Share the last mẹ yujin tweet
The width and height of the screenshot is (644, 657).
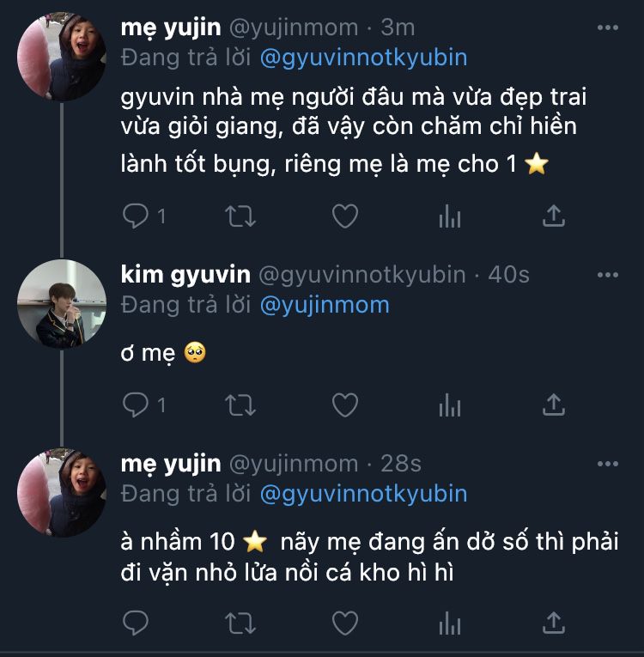click(x=554, y=622)
